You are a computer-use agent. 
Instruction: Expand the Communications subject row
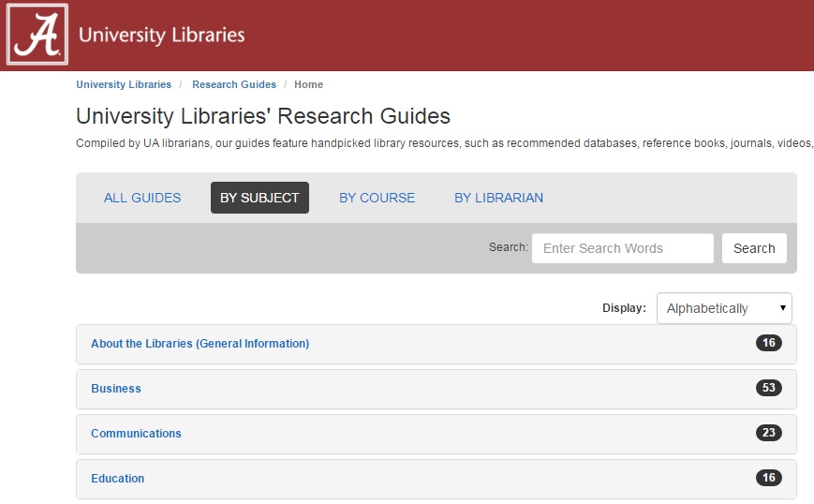437,434
